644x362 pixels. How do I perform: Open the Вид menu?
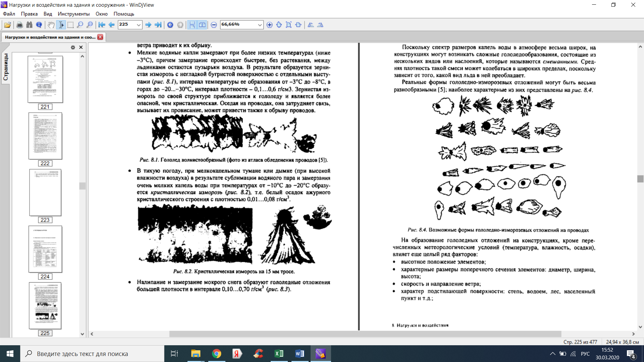48,14
